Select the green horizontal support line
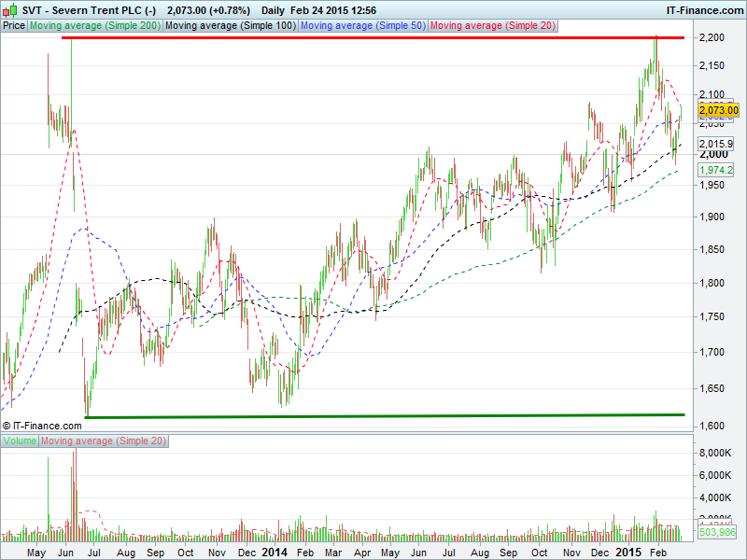747x560 pixels. [373, 415]
